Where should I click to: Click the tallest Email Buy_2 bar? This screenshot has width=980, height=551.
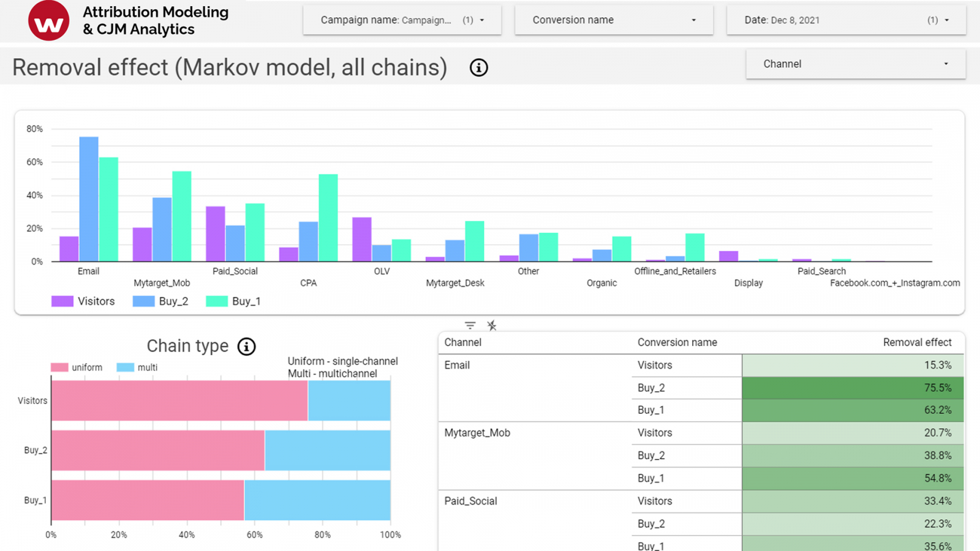pos(89,199)
